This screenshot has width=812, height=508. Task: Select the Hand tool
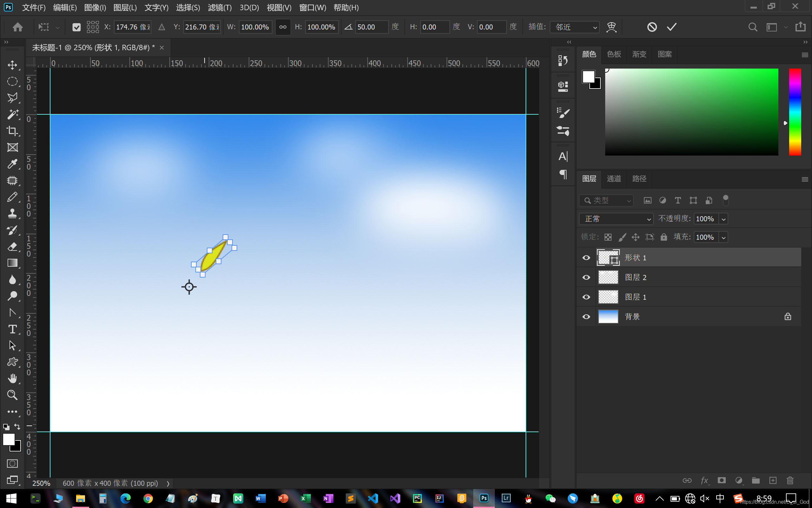click(x=12, y=378)
